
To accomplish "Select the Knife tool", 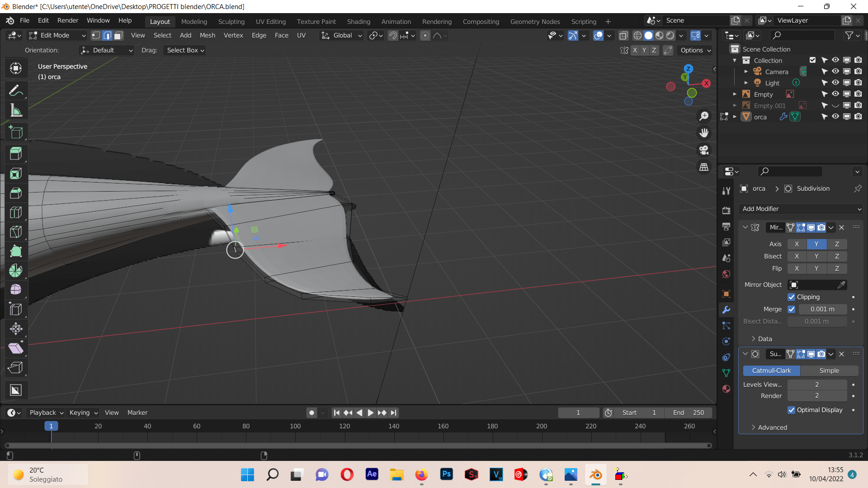I will tap(16, 232).
